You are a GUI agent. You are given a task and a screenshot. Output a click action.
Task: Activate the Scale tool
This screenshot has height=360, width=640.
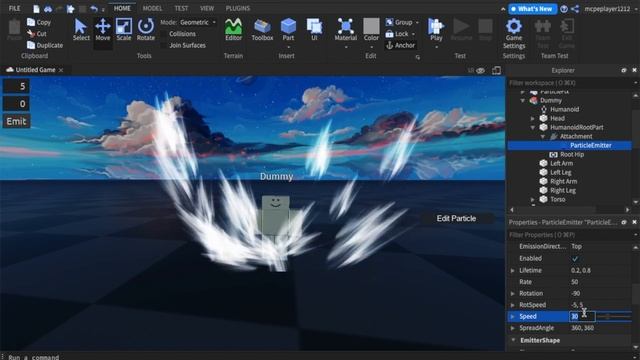tap(124, 29)
